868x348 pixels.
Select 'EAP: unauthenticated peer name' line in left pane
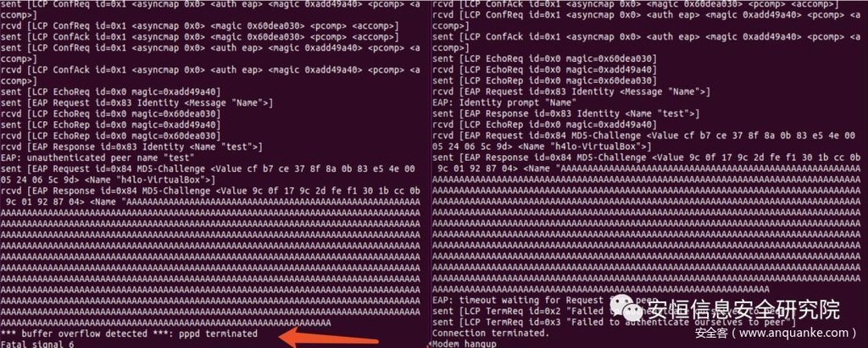(x=97, y=157)
